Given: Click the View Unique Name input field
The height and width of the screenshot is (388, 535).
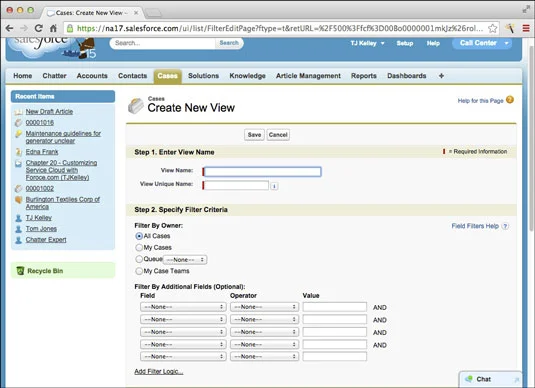Looking at the screenshot, I should [x=236, y=186].
